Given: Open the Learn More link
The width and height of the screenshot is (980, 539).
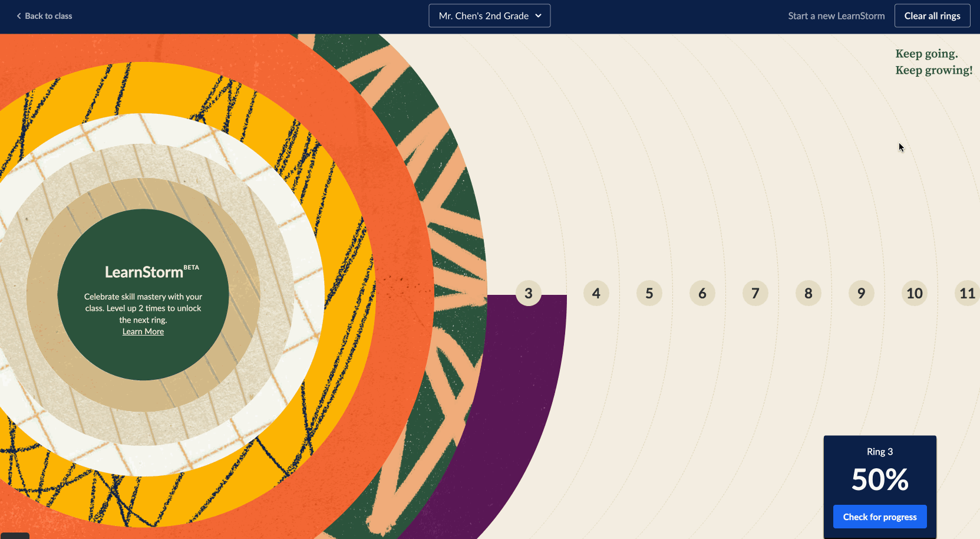Looking at the screenshot, I should pos(143,331).
